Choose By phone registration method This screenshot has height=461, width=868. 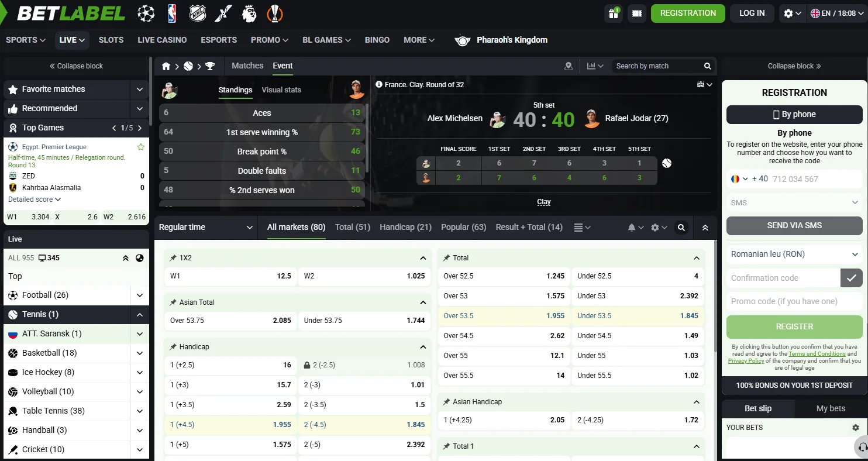794,115
